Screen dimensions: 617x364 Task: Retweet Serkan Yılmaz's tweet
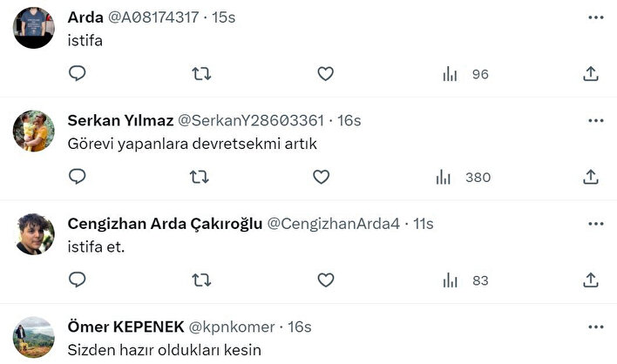click(199, 178)
